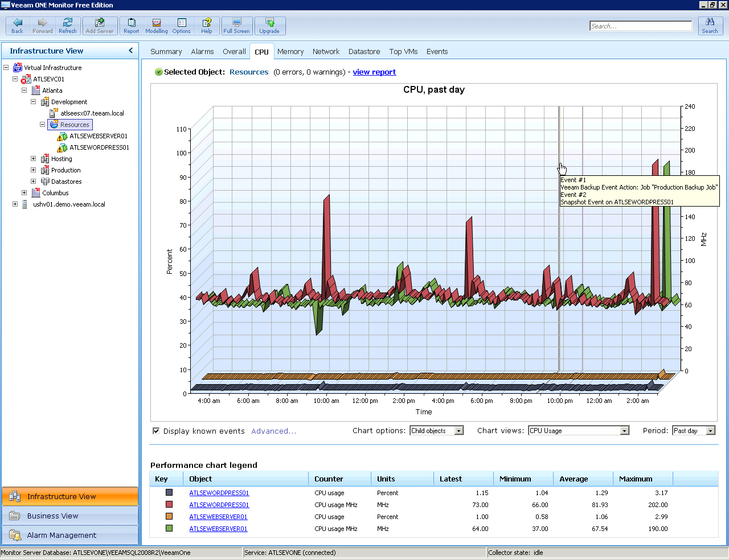Click the Development cluster icon
This screenshot has height=560, width=729.
point(45,102)
